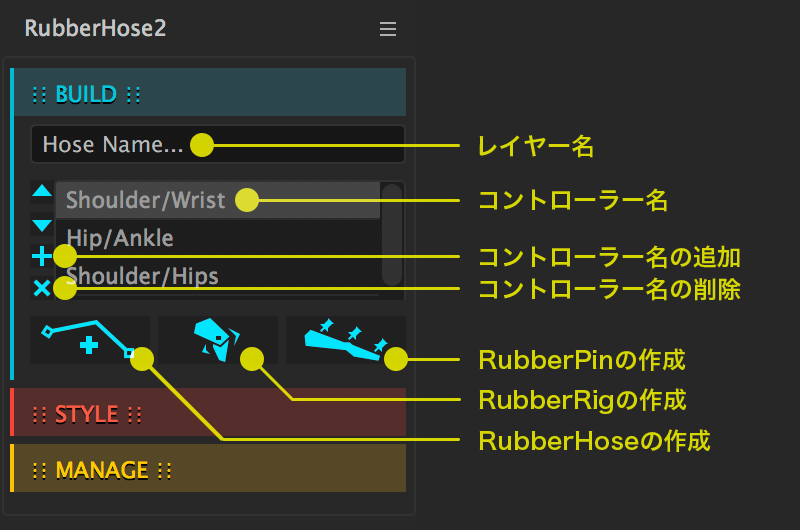Move list selection down with down arrow
The width and height of the screenshot is (800, 530).
pos(41,225)
